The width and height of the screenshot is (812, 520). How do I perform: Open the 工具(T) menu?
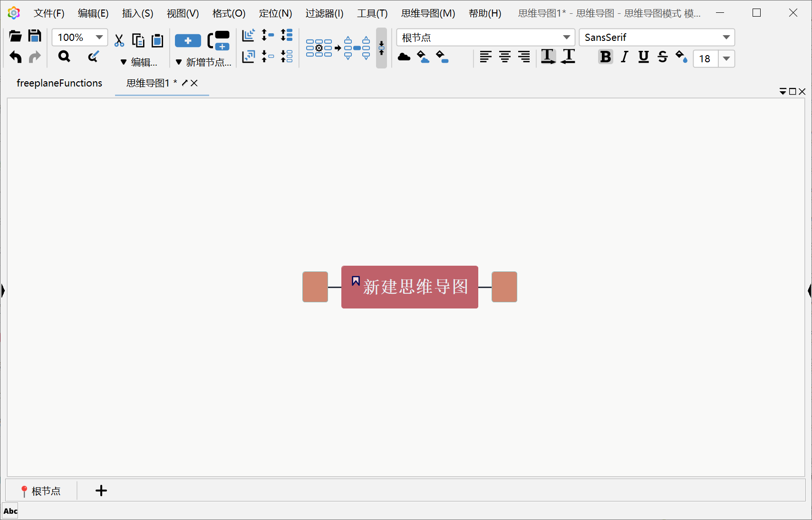[372, 13]
